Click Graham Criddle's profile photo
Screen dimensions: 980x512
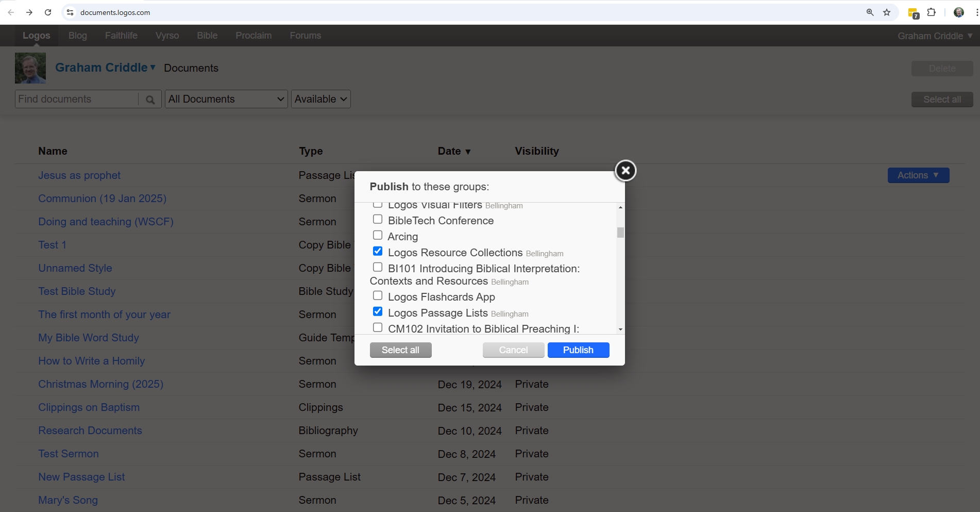(x=30, y=68)
